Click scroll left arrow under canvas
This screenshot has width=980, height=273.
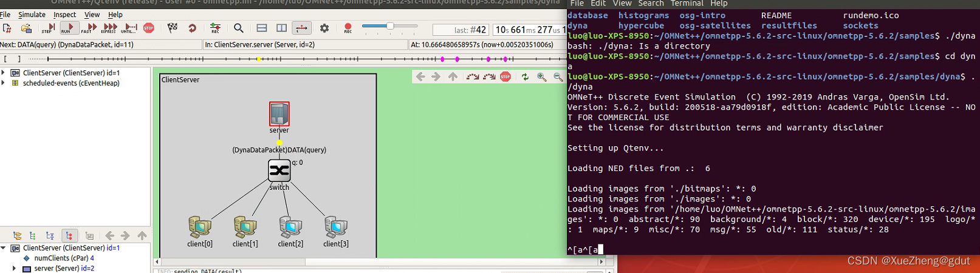pos(157,262)
